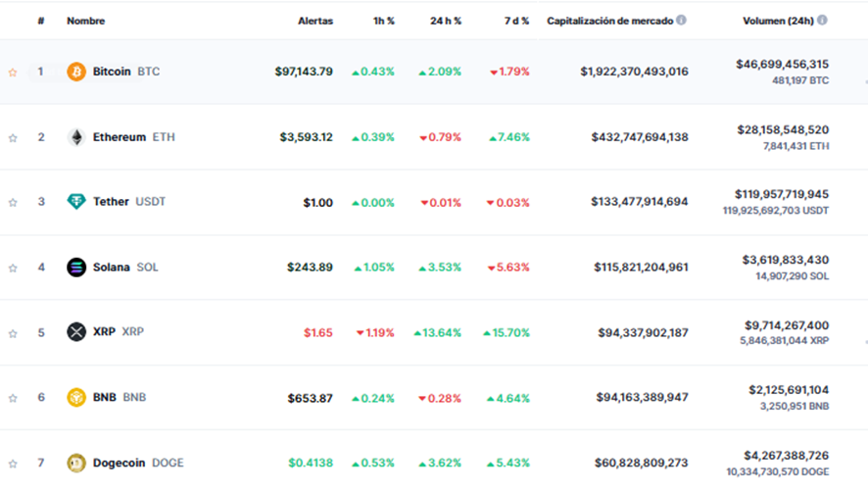This screenshot has width=868, height=491.
Task: Click XRP price $1.65 in red
Action: pyautogui.click(x=318, y=332)
